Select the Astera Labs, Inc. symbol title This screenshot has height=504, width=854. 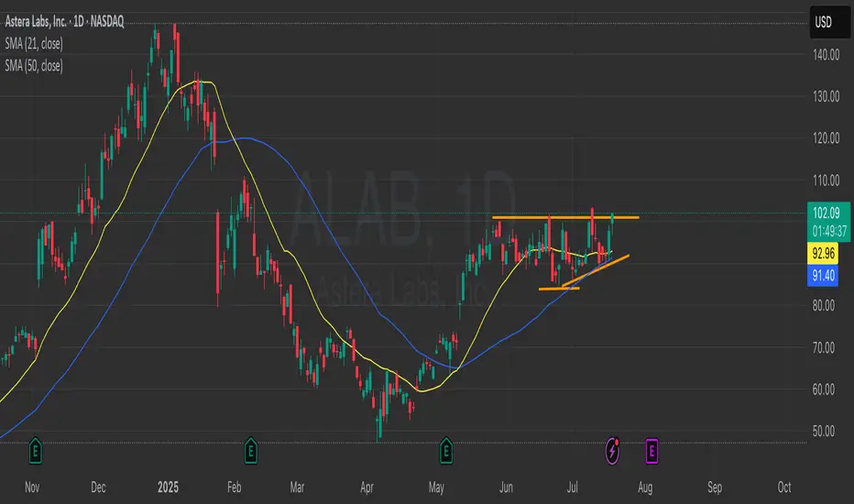(x=64, y=22)
